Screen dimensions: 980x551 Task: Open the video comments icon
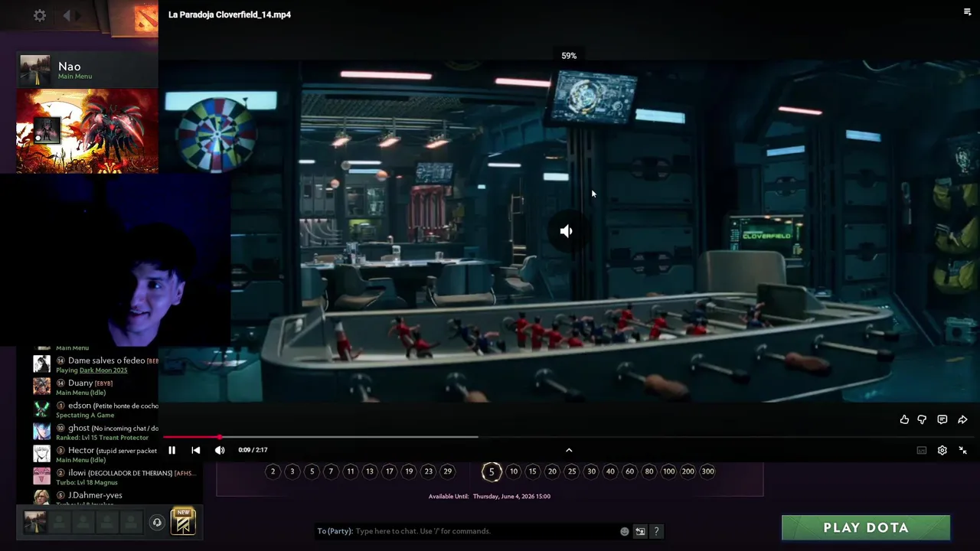click(x=942, y=419)
